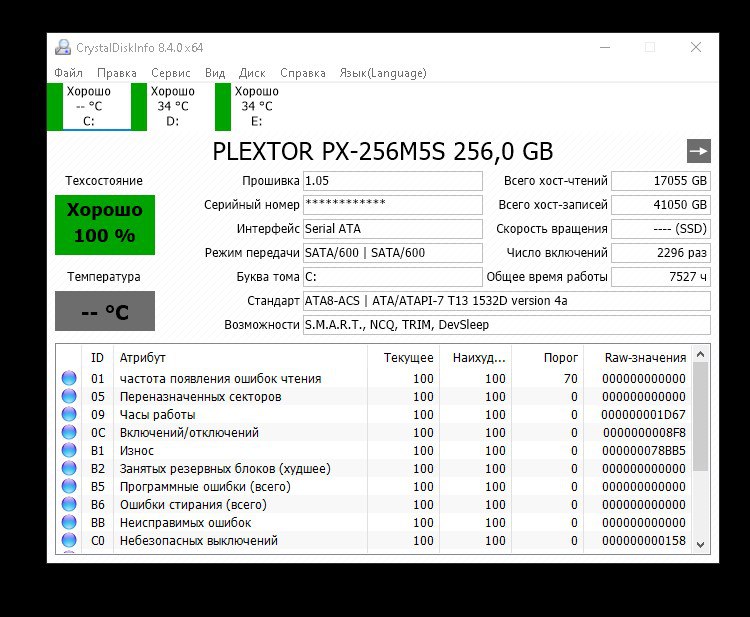Viewport: 750px width, 617px height.
Task: Click power-on hours value 7527 ч
Action: coord(661,276)
